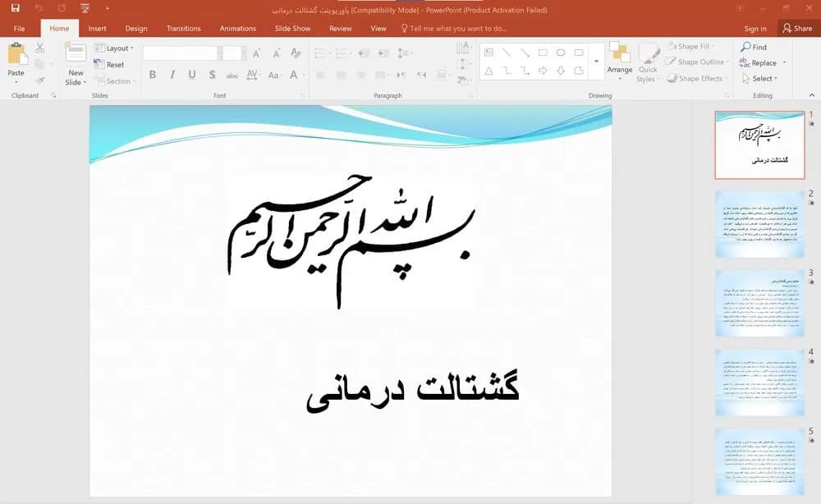Image resolution: width=821 pixels, height=504 pixels.
Task: Select the Oval shape in gallery
Action: 561,53
